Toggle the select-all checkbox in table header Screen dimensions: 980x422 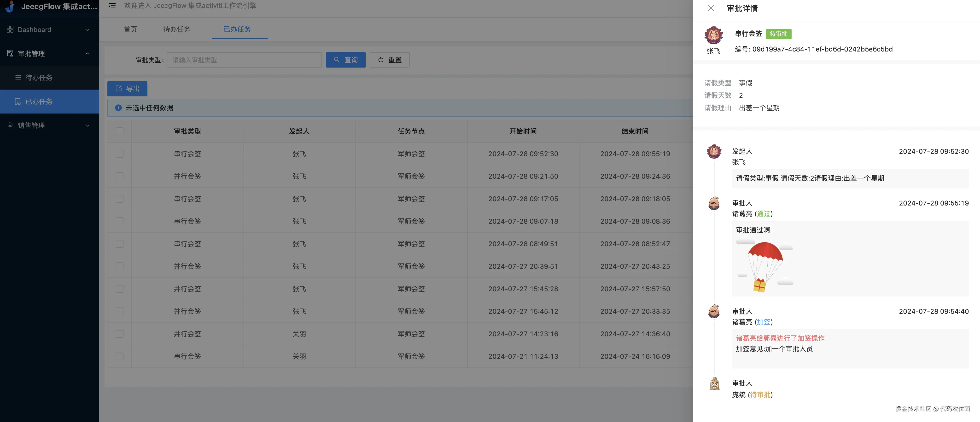(x=119, y=131)
